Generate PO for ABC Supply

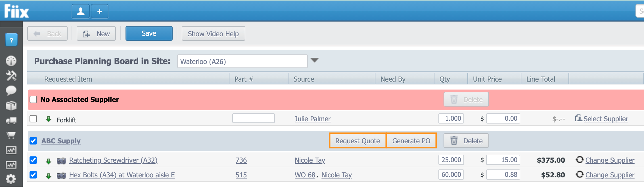click(x=411, y=141)
